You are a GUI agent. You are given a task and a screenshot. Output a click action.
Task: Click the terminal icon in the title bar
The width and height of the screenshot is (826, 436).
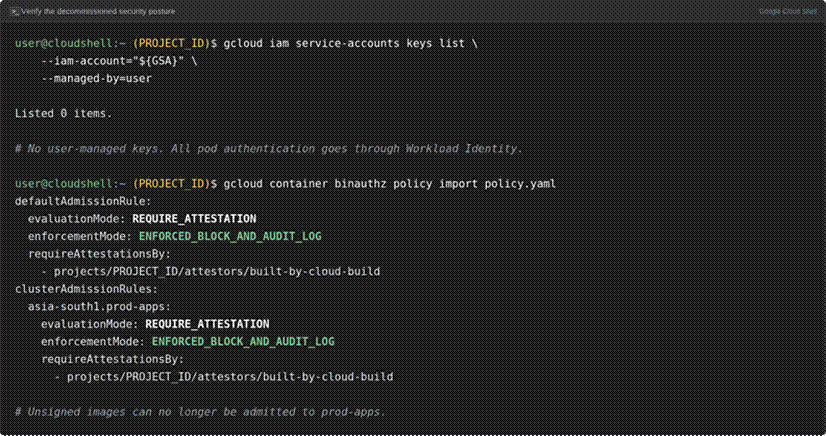14,11
